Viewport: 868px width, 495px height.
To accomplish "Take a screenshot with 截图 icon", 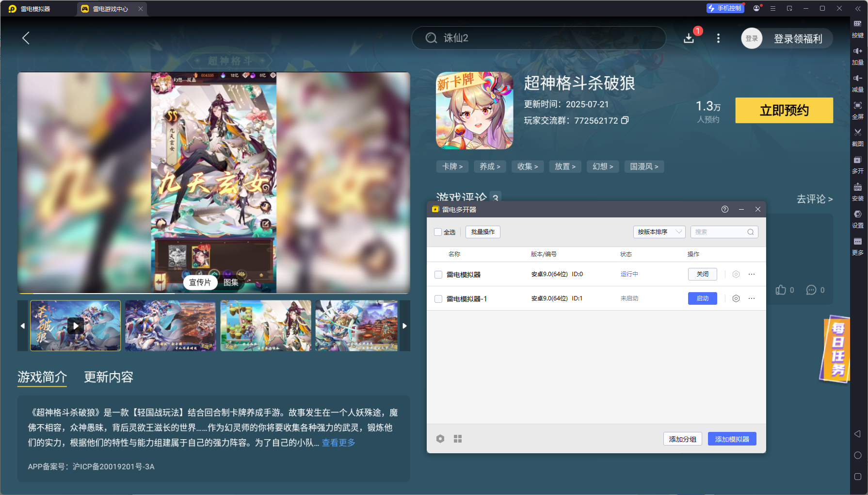I will click(858, 137).
